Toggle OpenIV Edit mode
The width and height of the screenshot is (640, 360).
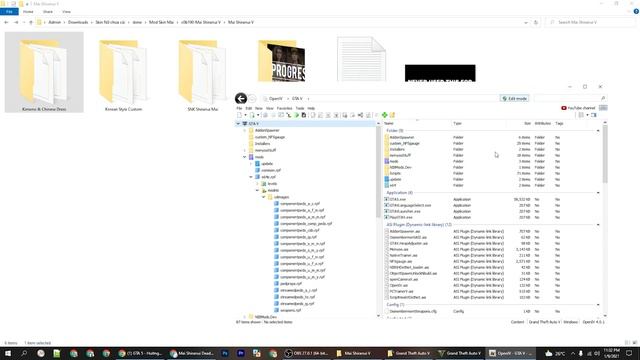coord(515,98)
